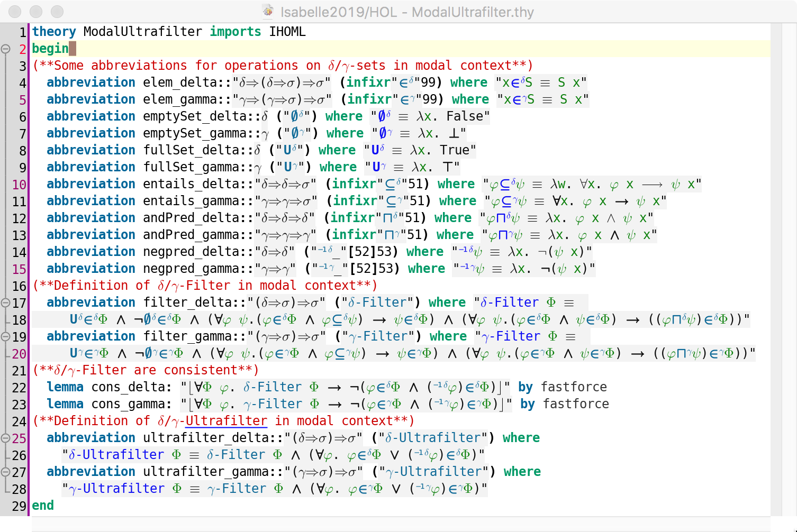Fold the ultrafilter_gamma block at line 27
797x532 pixels.
[x=6, y=472]
